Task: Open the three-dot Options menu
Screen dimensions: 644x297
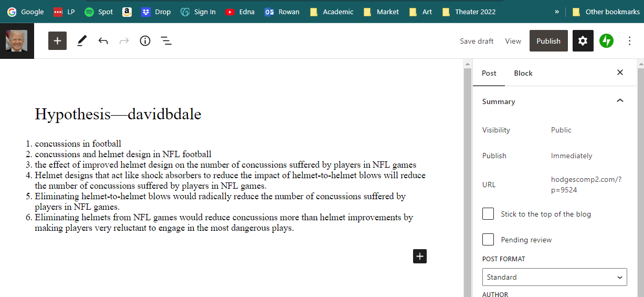Action: click(x=630, y=41)
